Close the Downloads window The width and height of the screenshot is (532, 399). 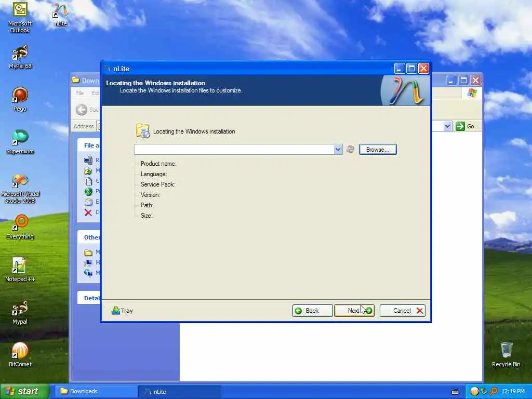(x=476, y=81)
